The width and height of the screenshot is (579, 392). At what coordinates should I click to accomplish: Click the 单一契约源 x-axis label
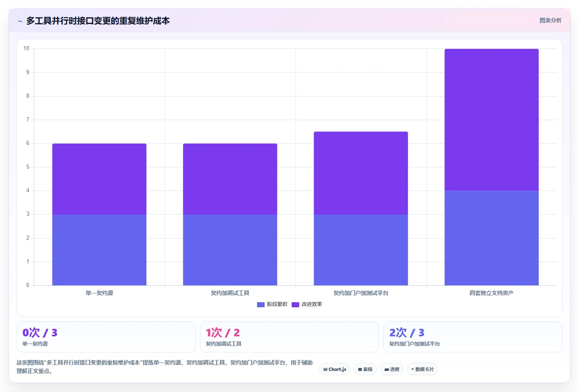pos(99,293)
